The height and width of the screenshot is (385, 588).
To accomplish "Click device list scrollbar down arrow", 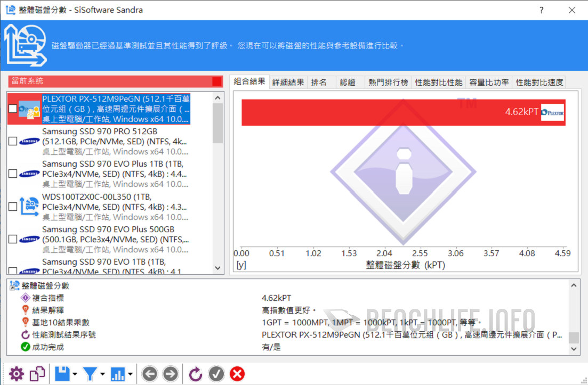I will (x=218, y=268).
